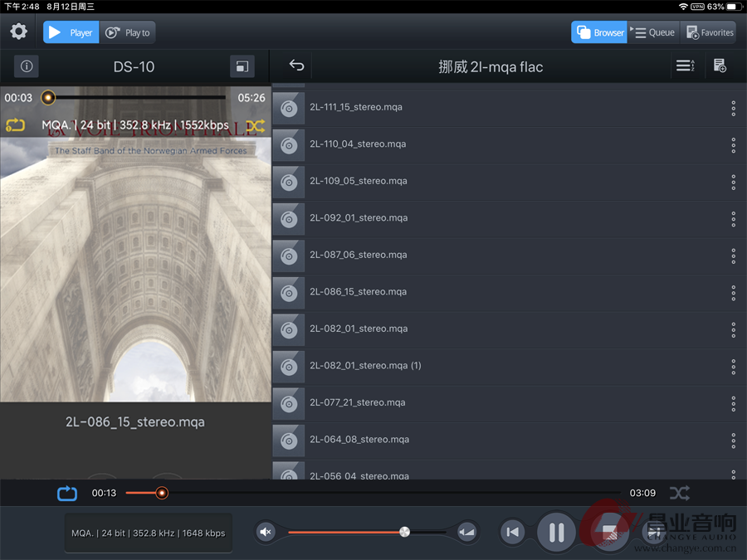Play 2L-109_05_stereo.mqa from the list

[x=510, y=182]
